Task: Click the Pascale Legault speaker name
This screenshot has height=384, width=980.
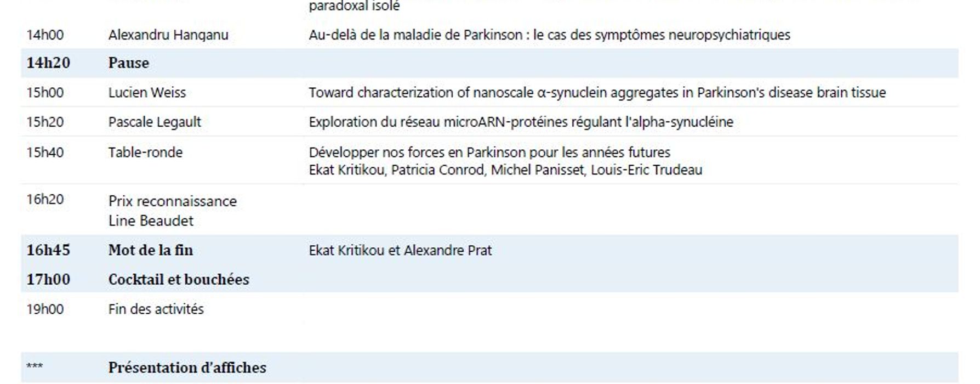Action: pos(155,122)
